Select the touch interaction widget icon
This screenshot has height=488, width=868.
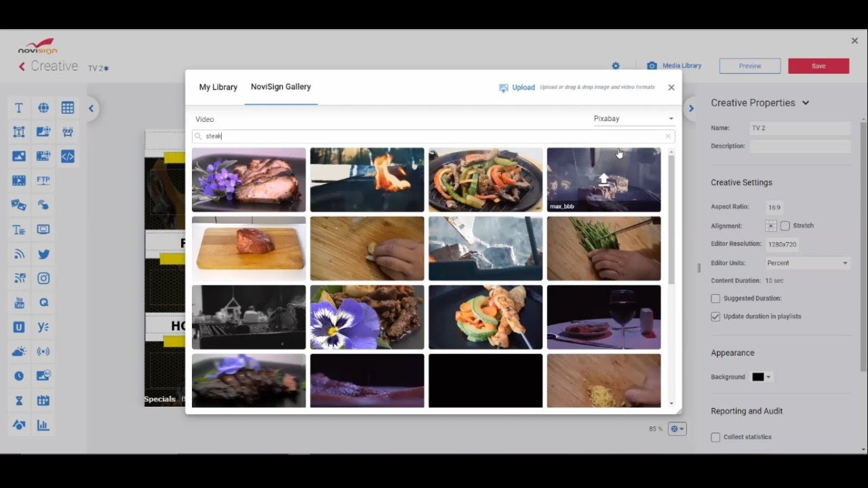(43, 205)
